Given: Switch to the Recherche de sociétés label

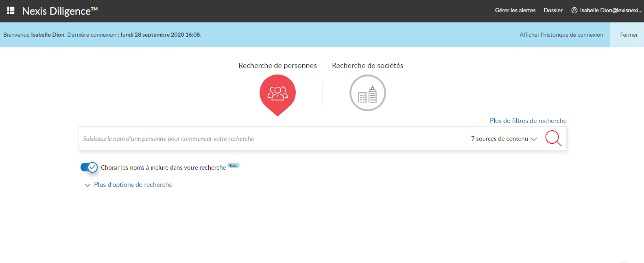Looking at the screenshot, I should pyautogui.click(x=367, y=66).
